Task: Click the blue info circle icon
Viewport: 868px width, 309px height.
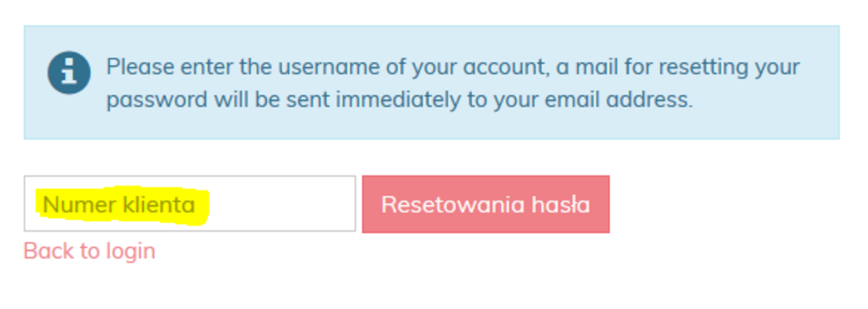Action: tap(68, 73)
